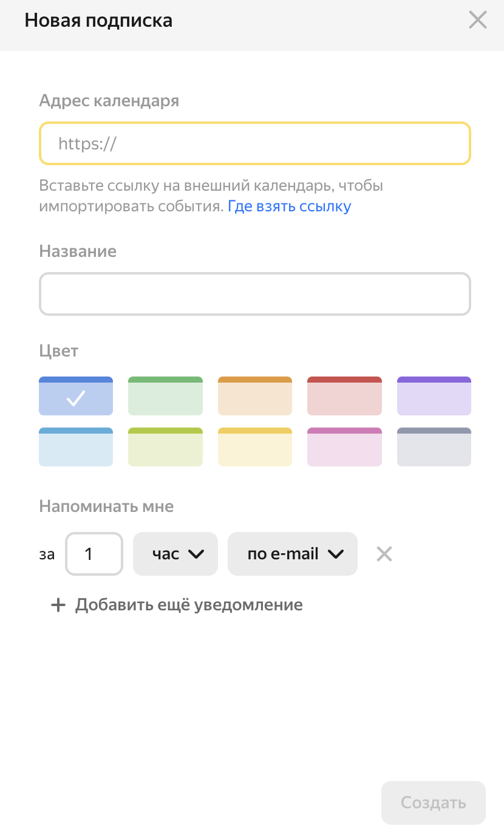Choose the green color swatch

165,396
